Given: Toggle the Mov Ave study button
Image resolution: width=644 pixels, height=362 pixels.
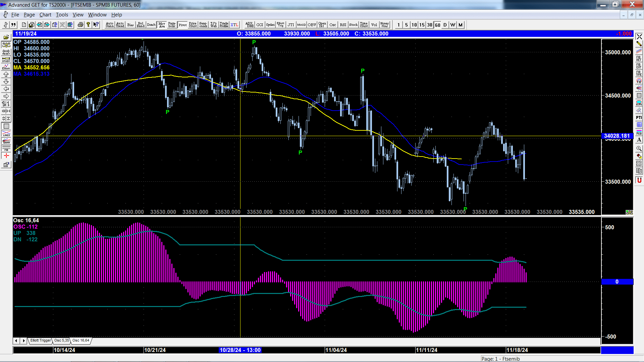Looking at the screenshot, I should [162, 25].
